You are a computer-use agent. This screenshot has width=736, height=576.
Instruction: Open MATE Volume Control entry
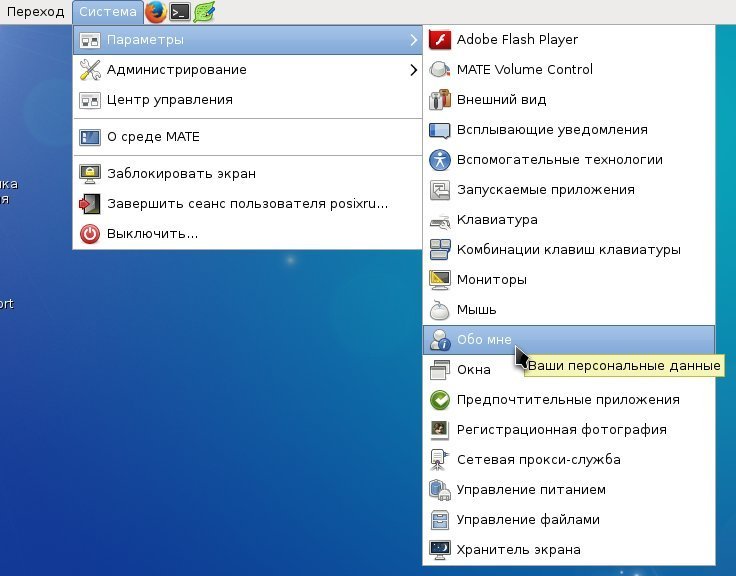(x=569, y=69)
